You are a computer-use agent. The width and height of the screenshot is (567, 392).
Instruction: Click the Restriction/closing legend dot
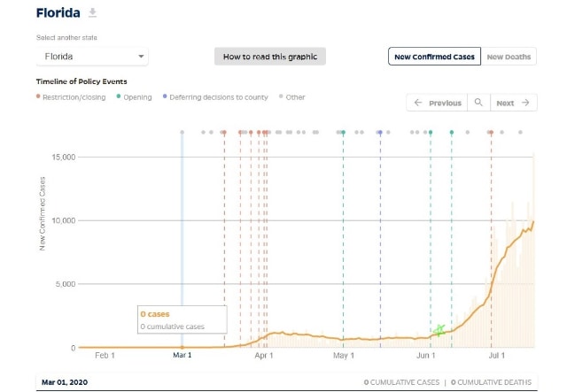click(38, 96)
